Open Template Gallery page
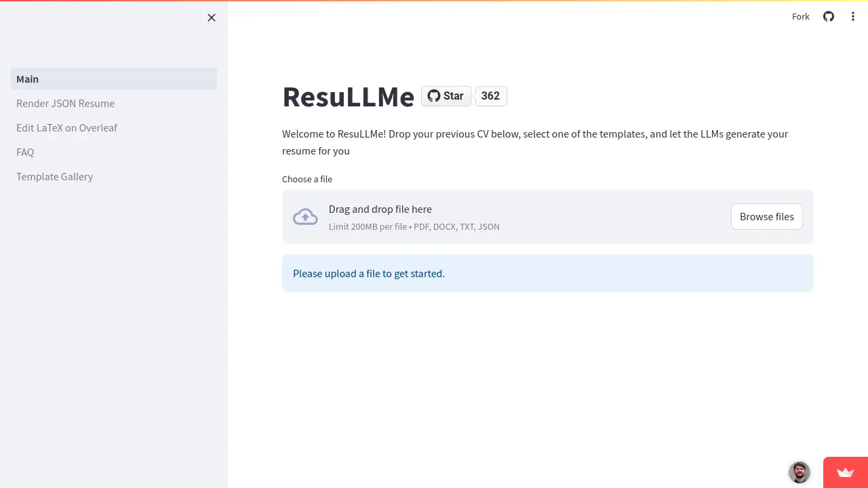 click(114, 176)
